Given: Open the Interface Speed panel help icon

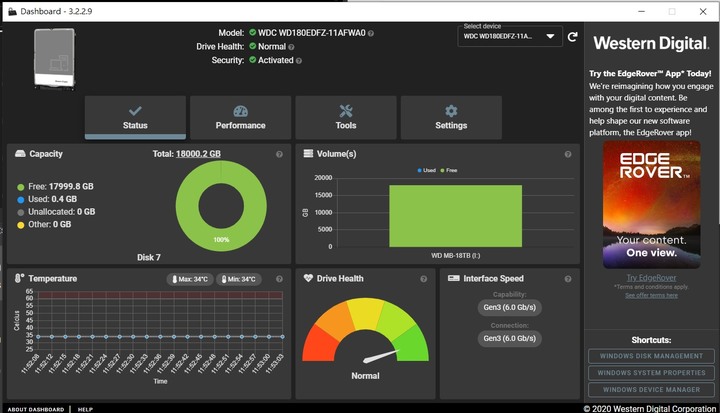Looking at the screenshot, I should 568,279.
